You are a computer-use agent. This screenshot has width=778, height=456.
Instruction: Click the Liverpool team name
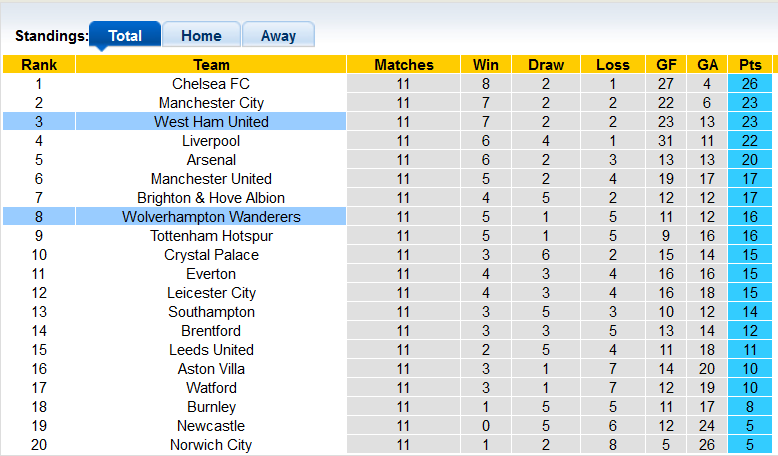coord(211,141)
